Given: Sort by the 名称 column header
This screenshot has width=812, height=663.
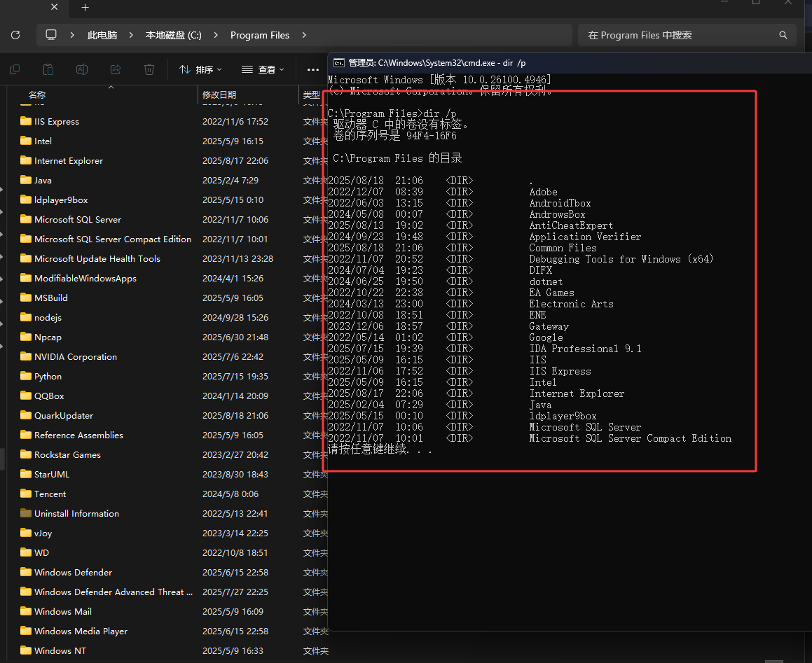Looking at the screenshot, I should pos(37,95).
